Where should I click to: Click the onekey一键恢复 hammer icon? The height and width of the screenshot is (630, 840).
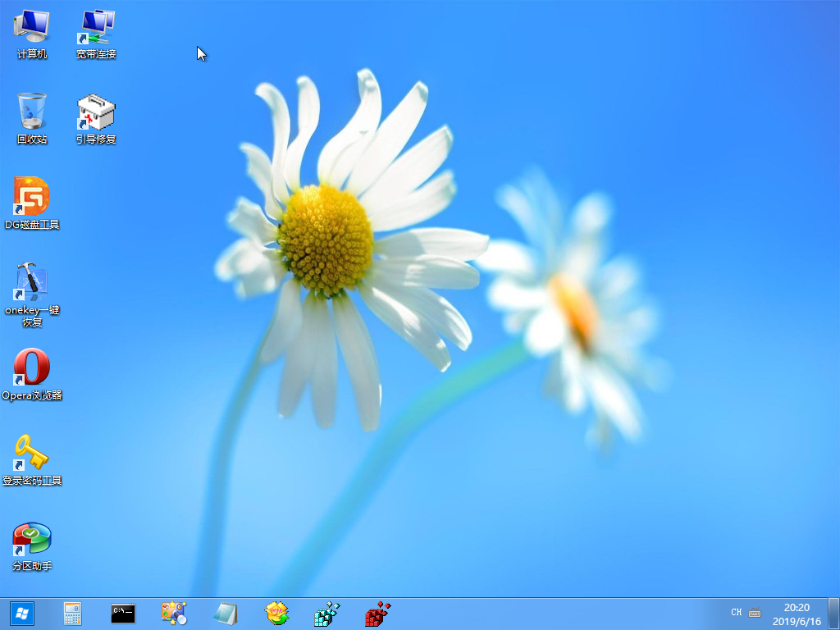pyautogui.click(x=32, y=294)
